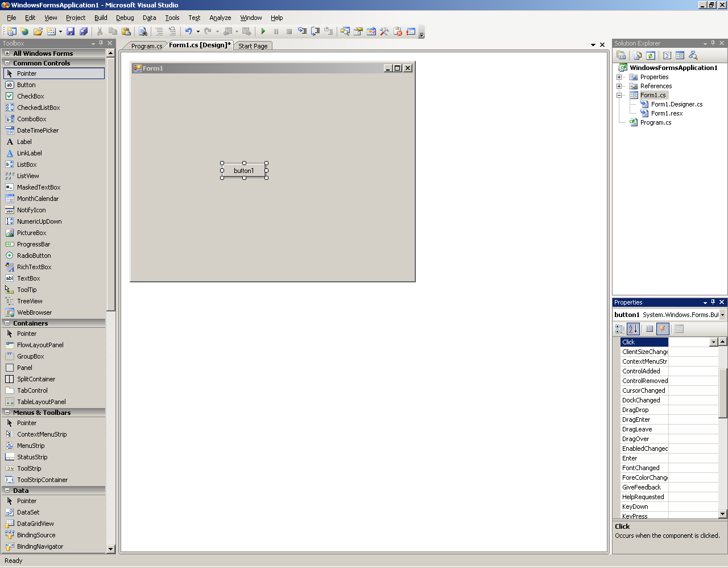Open Solution Explorer from the main toolbar icon
Screen dimensions: 728x568
point(345,31)
